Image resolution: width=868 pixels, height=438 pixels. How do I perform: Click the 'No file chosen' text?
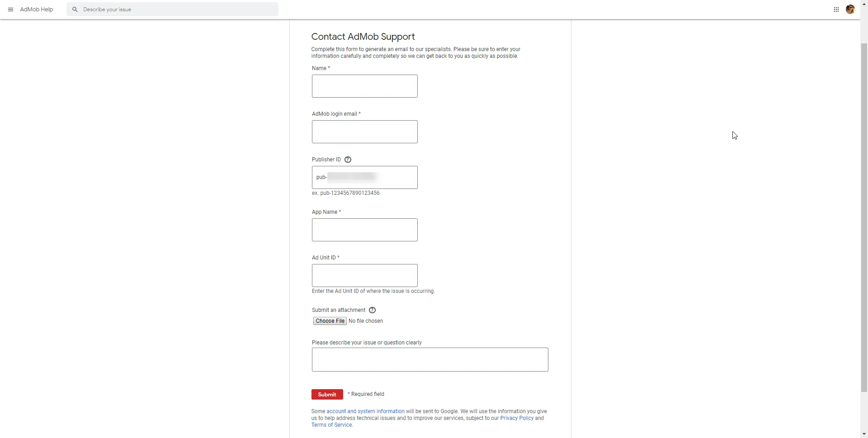(366, 321)
